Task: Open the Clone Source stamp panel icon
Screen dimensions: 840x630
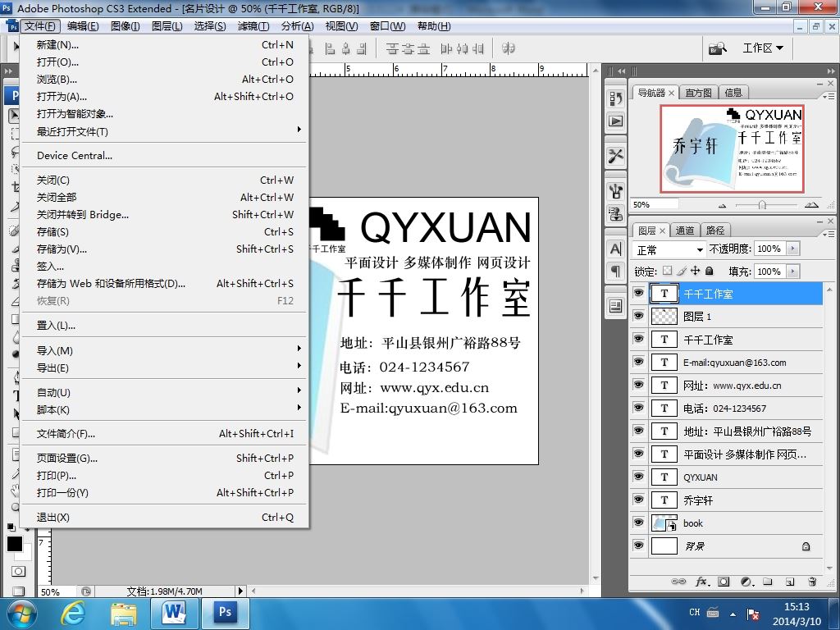Action: point(615,214)
